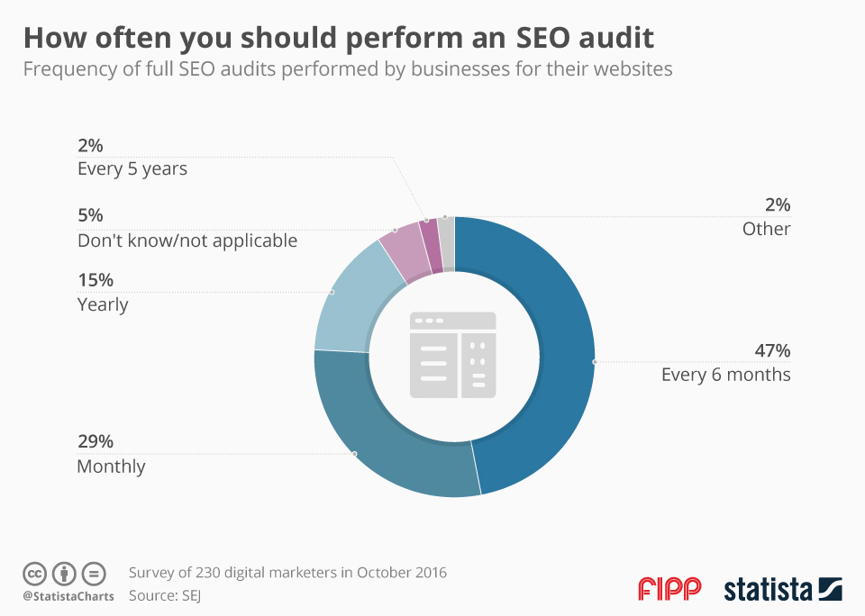Image resolution: width=865 pixels, height=616 pixels.
Task: Click the @StatistaCharts handle
Action: (x=68, y=596)
